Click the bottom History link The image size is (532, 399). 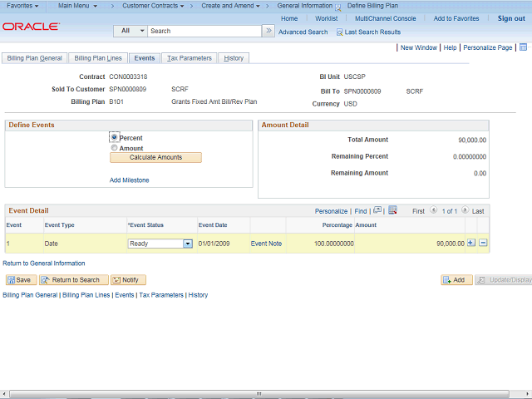coord(198,295)
